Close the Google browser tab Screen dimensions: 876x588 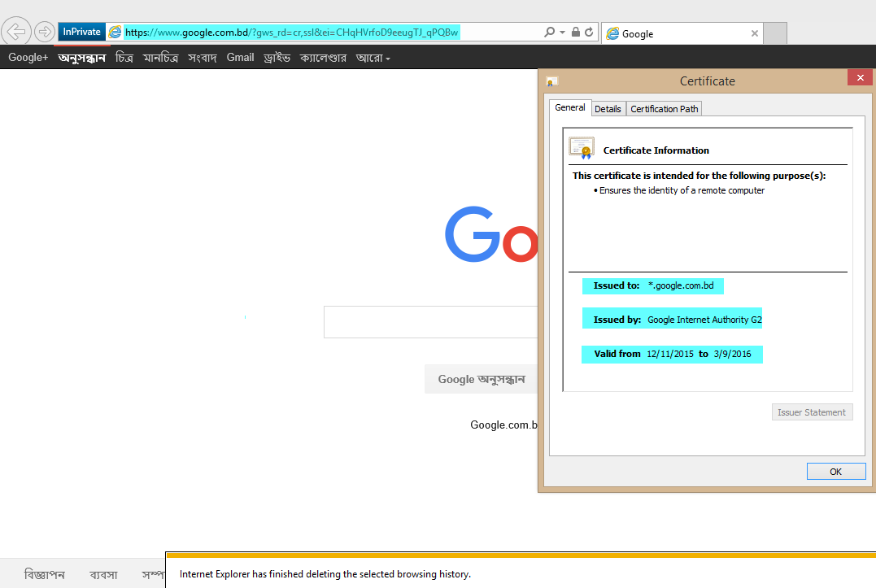(x=754, y=33)
